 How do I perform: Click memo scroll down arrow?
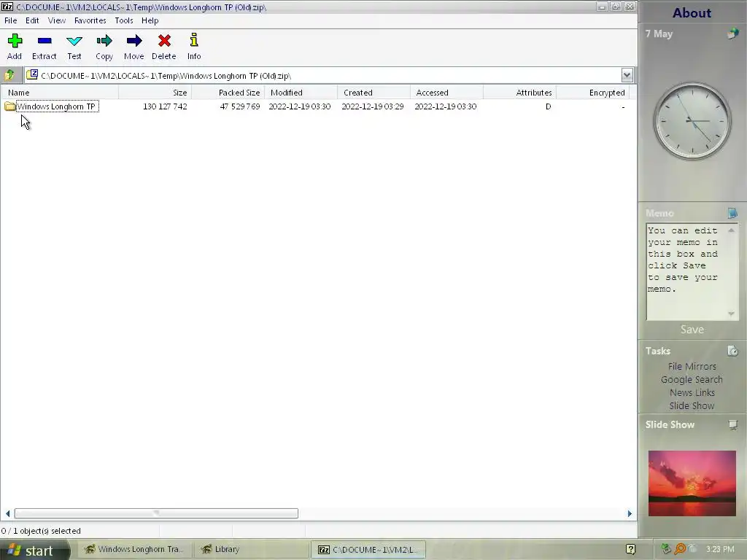[x=731, y=314]
